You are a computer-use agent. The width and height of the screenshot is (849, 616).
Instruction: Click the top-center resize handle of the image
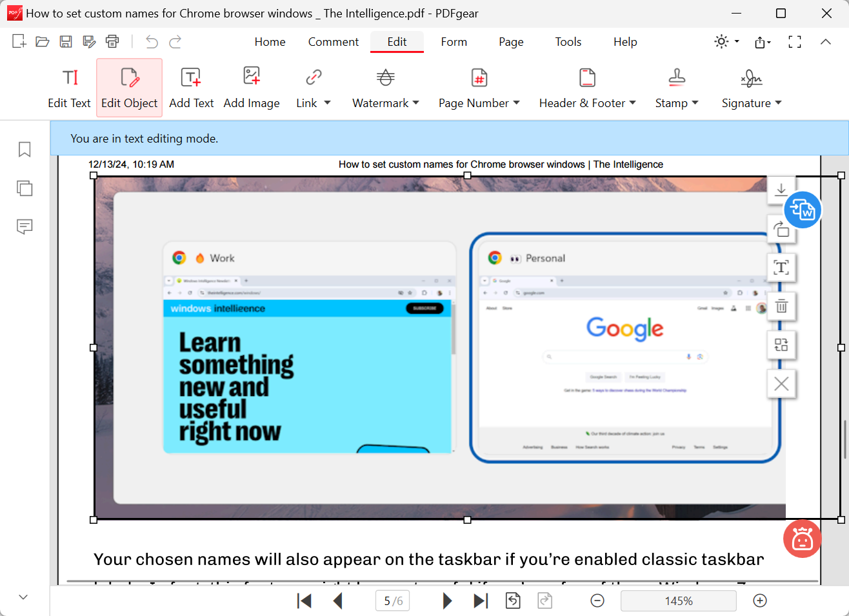coord(467,175)
